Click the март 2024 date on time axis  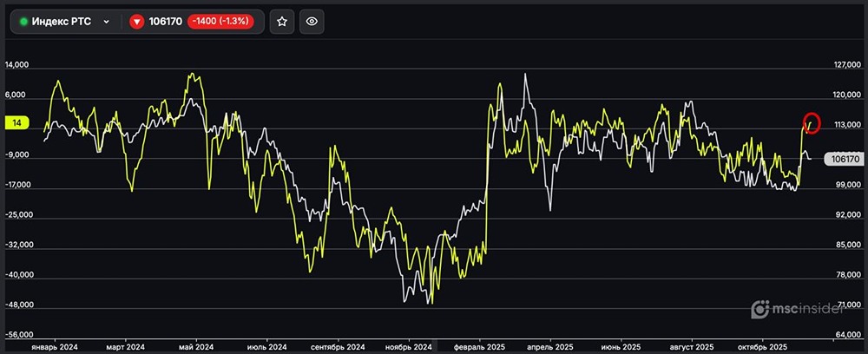click(125, 347)
